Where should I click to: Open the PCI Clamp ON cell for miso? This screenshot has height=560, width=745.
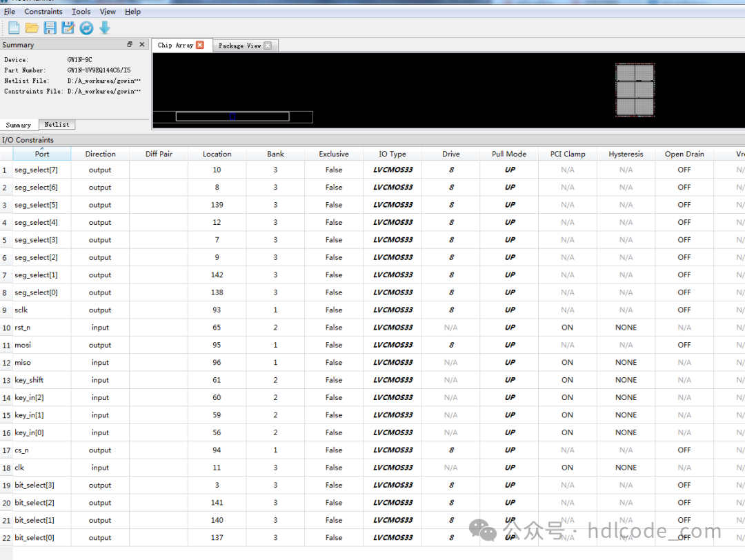(568, 362)
